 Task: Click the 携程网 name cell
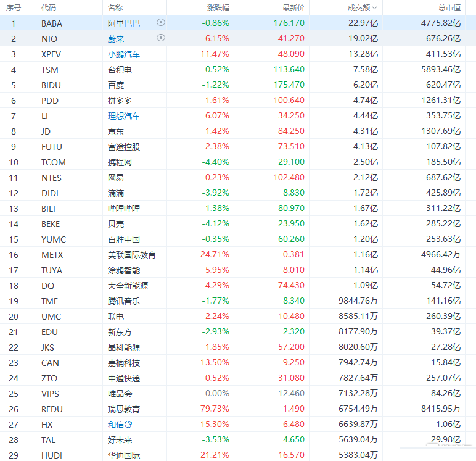point(120,162)
